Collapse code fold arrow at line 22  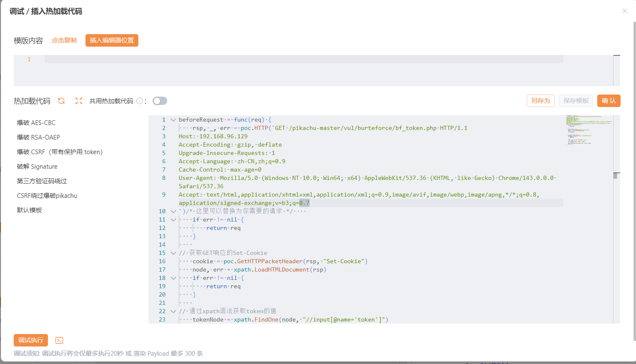tap(173, 311)
